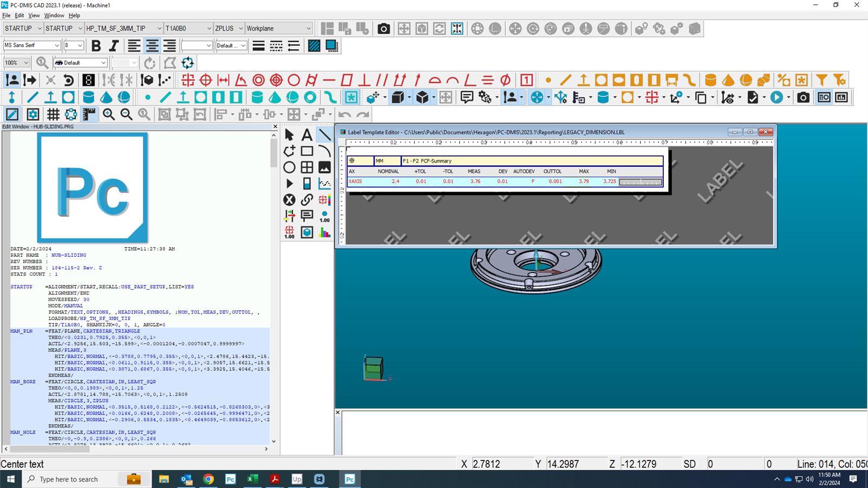Click the Zoom In magnifier icon

(108, 114)
